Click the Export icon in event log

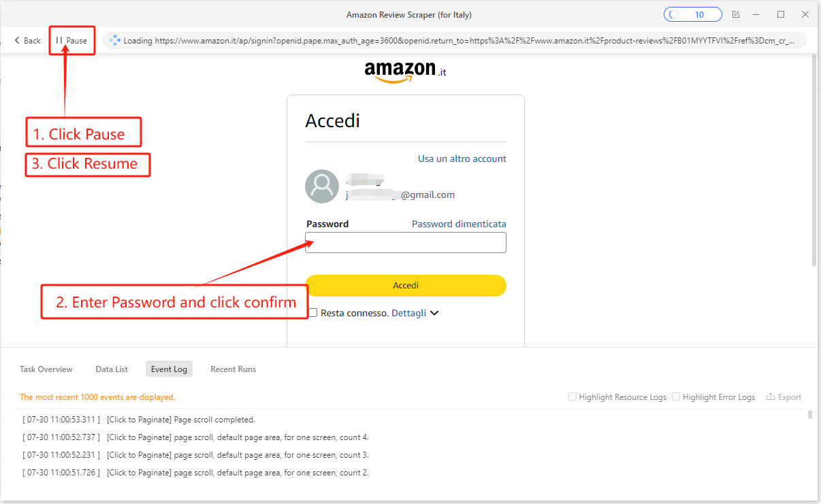point(784,397)
